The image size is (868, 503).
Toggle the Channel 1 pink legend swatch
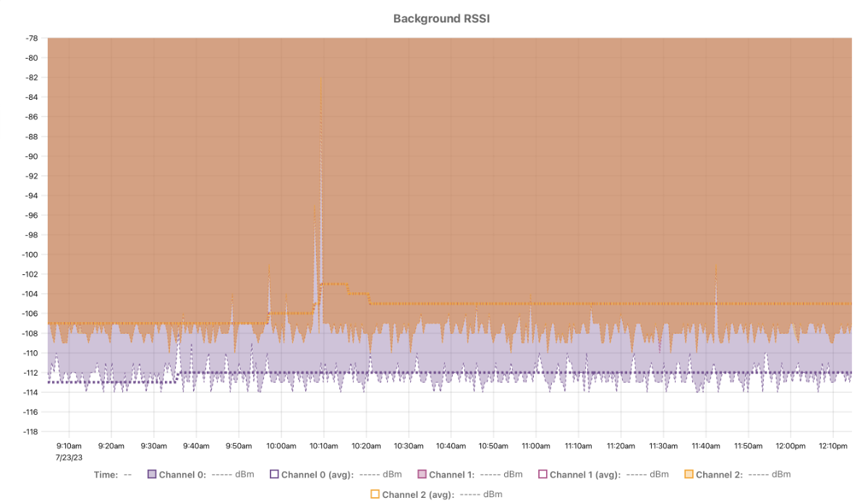coord(422,475)
